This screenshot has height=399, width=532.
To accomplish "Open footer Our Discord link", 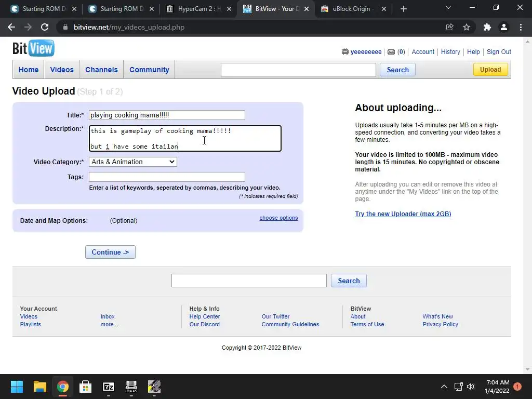I will 205,324.
